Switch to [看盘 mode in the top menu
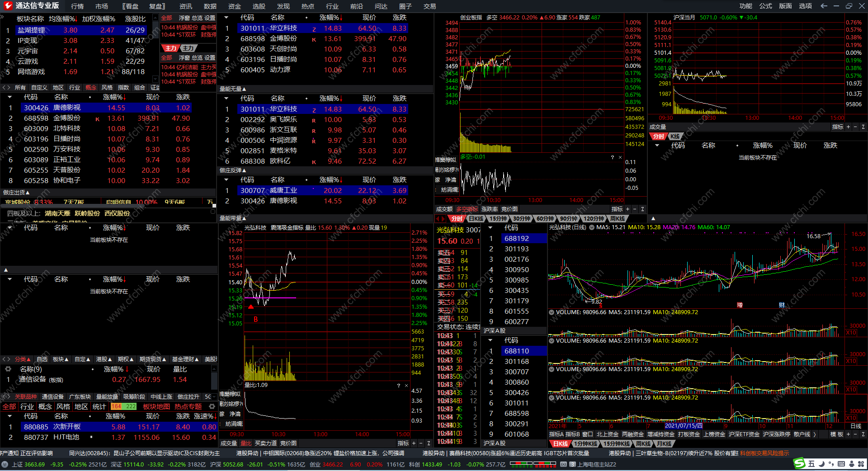The width and height of the screenshot is (868, 471). point(131,6)
